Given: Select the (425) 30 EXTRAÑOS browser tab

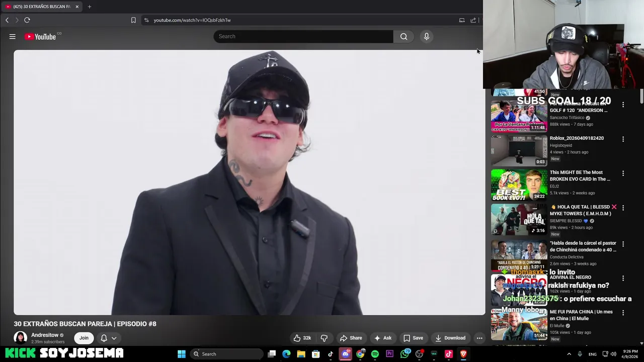Looking at the screenshot, I should point(41,7).
